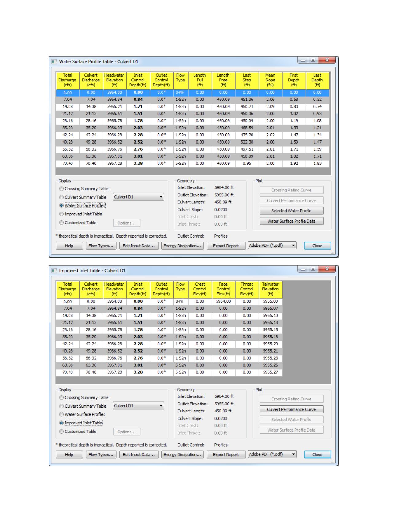Click Mean Slope column header in top table
Image resolution: width=411 pixels, height=532 pixels.
(x=270, y=80)
